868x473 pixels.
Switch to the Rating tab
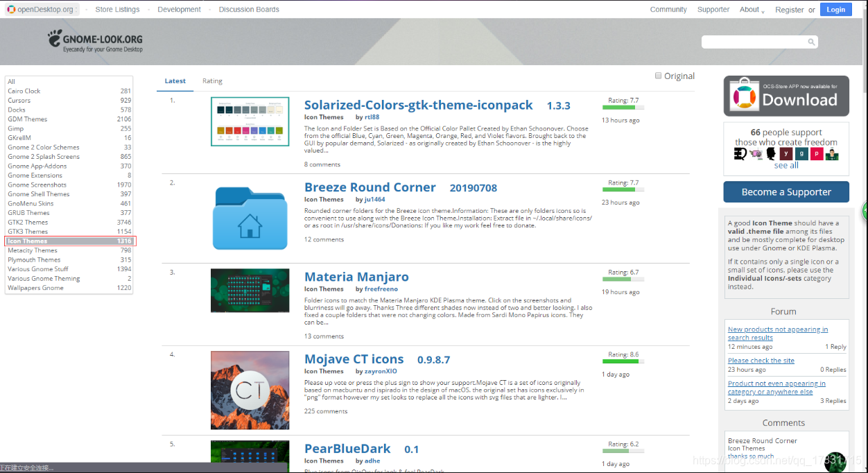[212, 81]
